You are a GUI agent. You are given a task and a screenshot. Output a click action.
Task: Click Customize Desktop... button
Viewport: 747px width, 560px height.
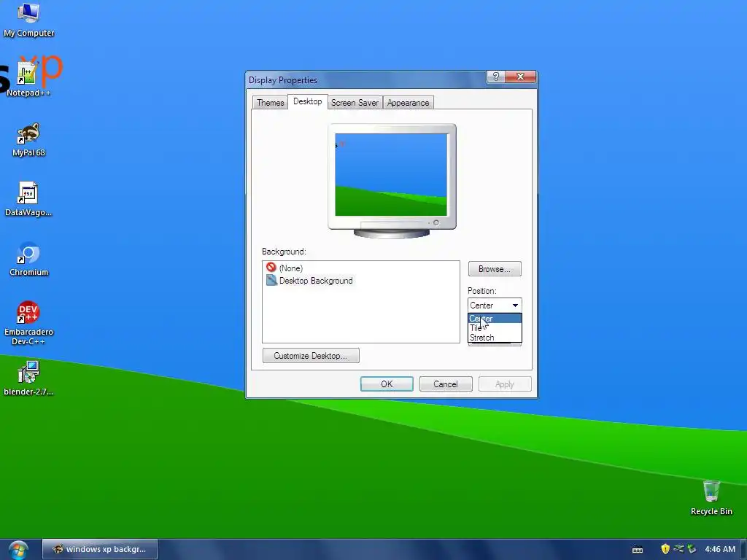[311, 356]
